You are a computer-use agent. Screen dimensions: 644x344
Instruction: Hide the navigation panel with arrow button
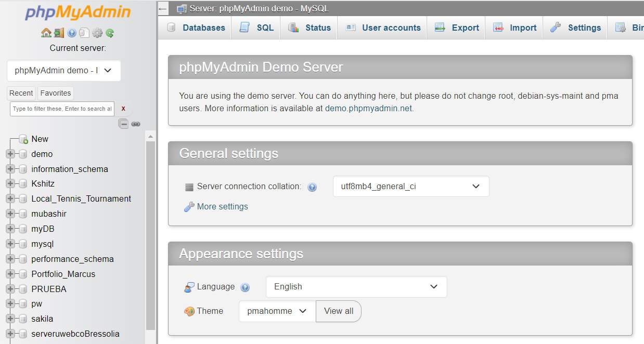point(163,9)
